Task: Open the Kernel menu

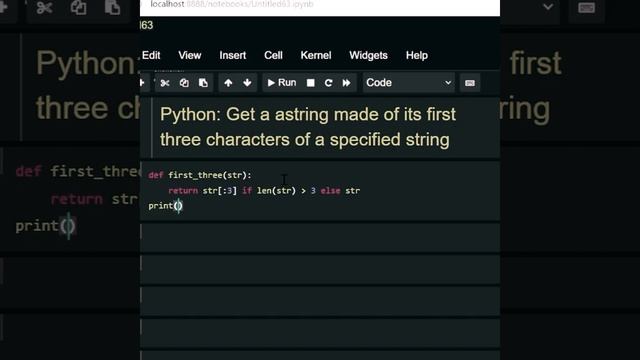Action: point(316,56)
